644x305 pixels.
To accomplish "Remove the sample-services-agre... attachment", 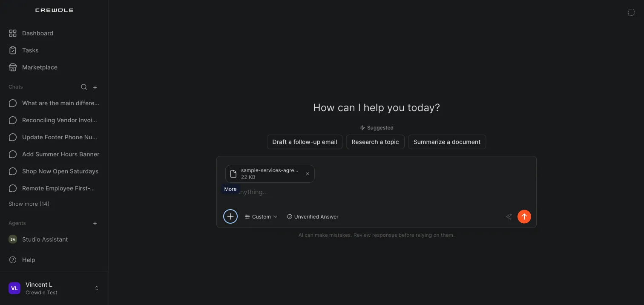I will click(x=308, y=174).
